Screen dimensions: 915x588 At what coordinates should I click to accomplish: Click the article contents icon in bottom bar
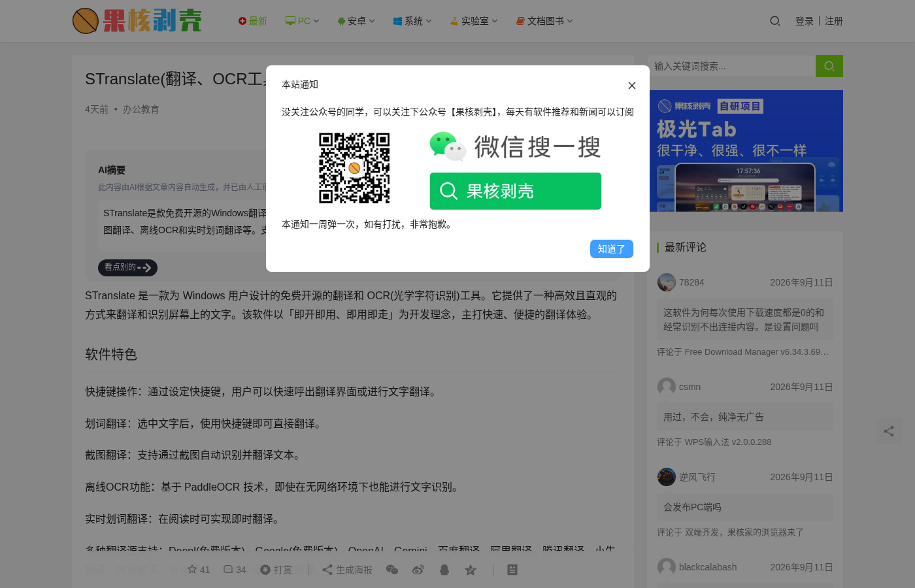512,570
